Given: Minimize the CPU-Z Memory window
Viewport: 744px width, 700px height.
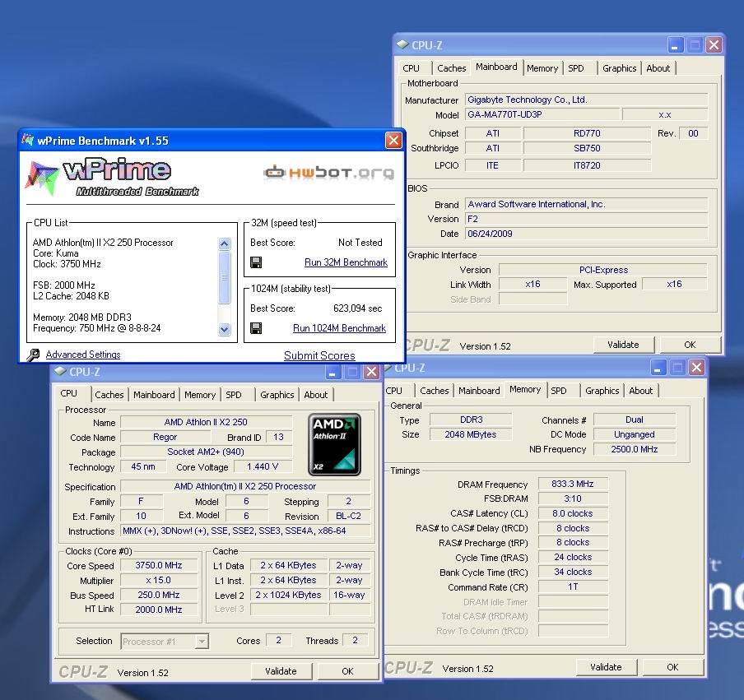Looking at the screenshot, I should (x=658, y=368).
